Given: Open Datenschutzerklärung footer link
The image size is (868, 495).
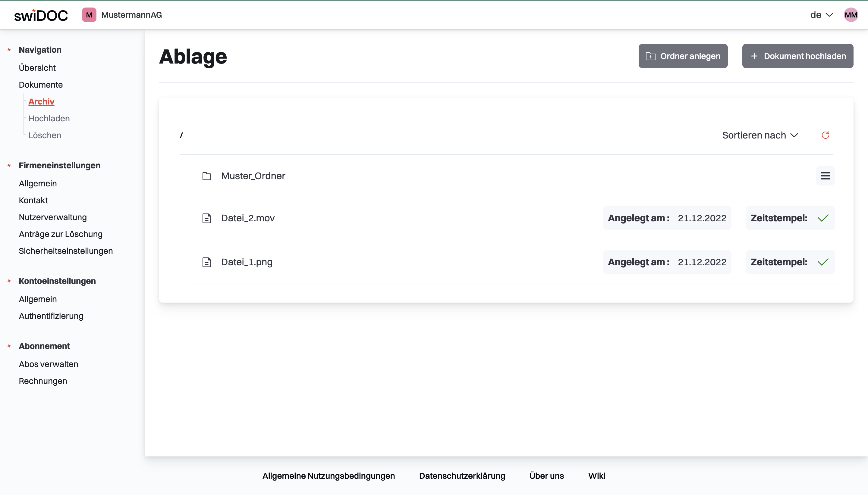Looking at the screenshot, I should coord(462,476).
